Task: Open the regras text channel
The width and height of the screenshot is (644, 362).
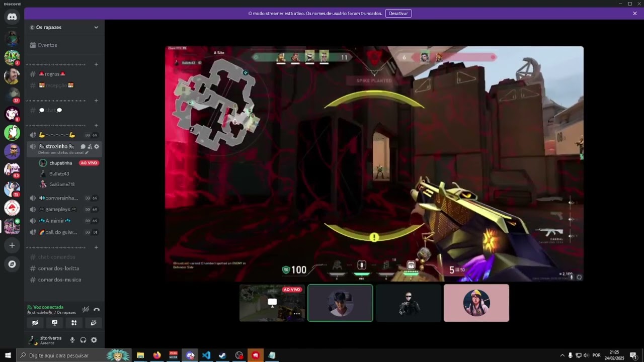Action: (x=64, y=74)
